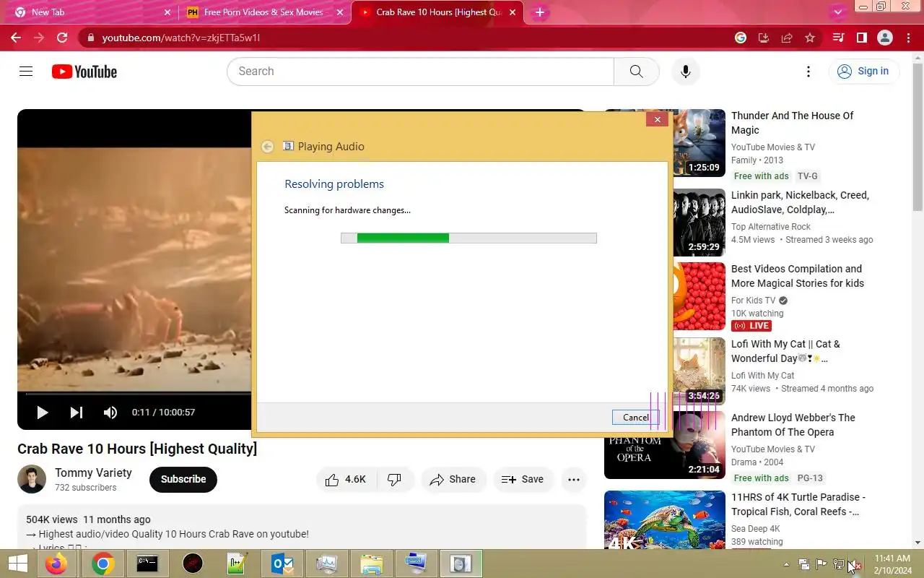Open Command Prompt from the taskbar

(x=147, y=564)
